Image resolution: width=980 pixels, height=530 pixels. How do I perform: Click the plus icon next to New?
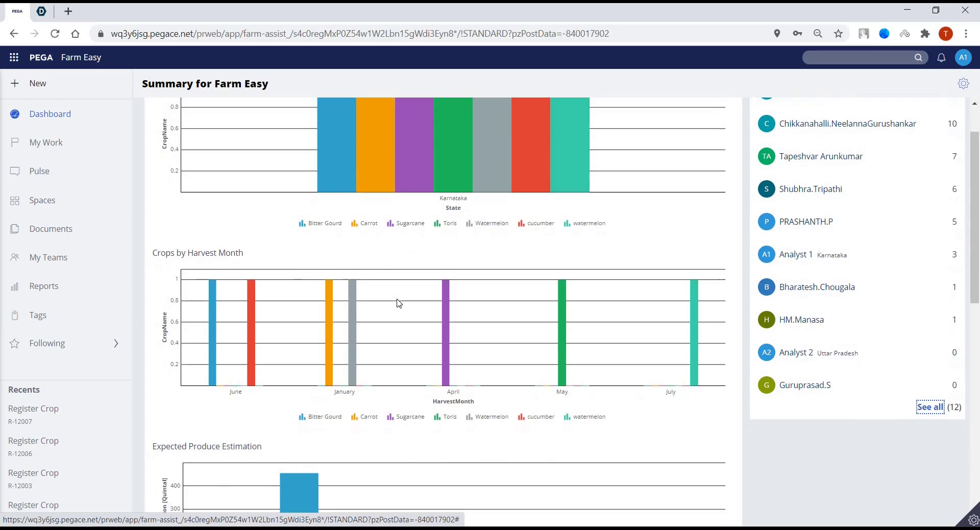[15, 83]
